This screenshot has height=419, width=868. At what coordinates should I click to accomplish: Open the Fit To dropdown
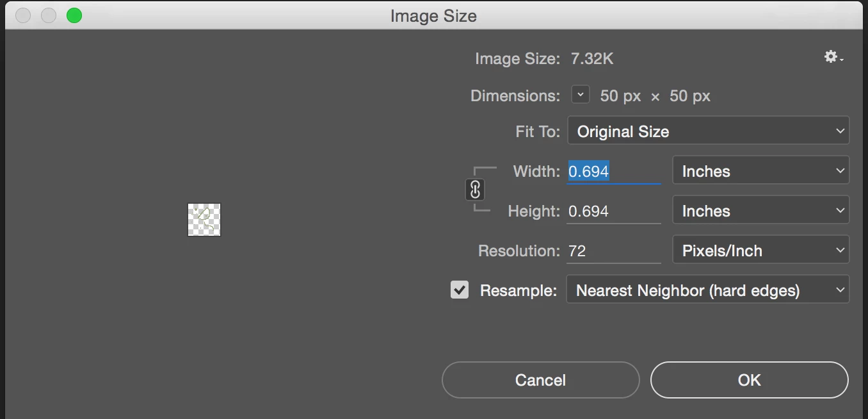[x=708, y=131]
